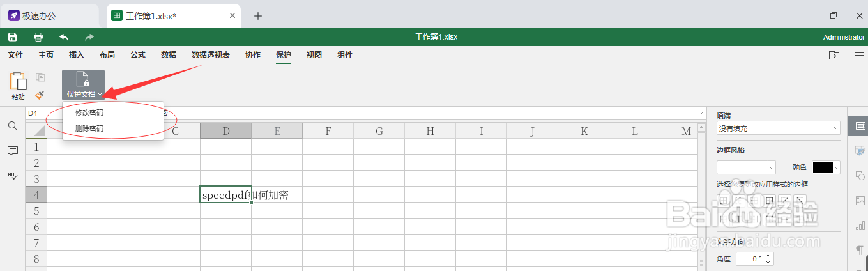This screenshot has height=271, width=868.
Task: Open the border line style dropdown
Action: pyautogui.click(x=746, y=167)
